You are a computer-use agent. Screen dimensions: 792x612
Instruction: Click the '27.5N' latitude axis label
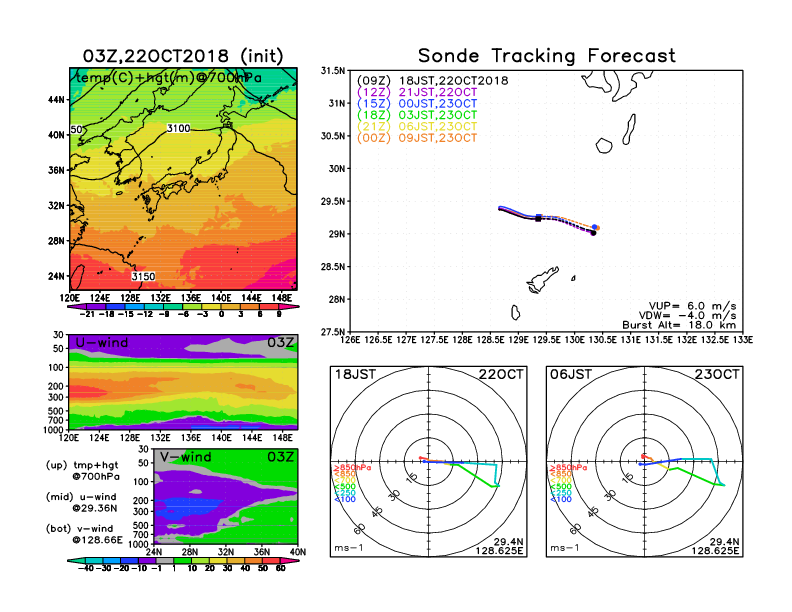pyautogui.click(x=333, y=332)
